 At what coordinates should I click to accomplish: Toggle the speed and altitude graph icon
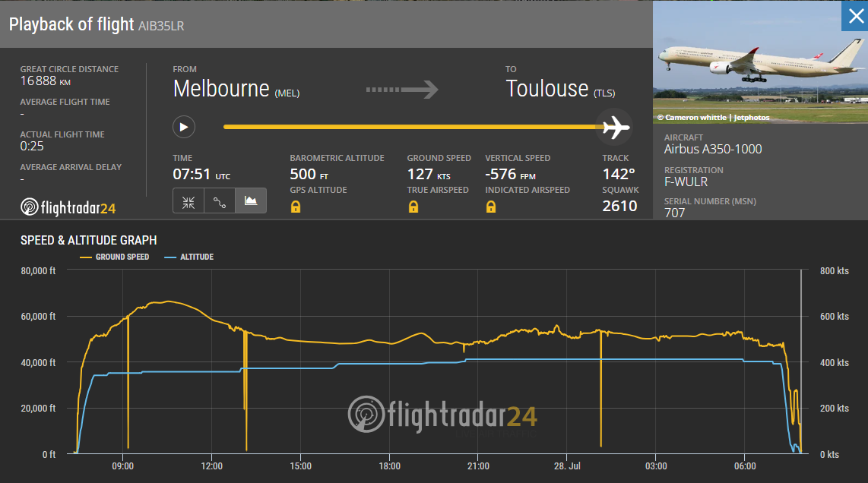[x=251, y=200]
